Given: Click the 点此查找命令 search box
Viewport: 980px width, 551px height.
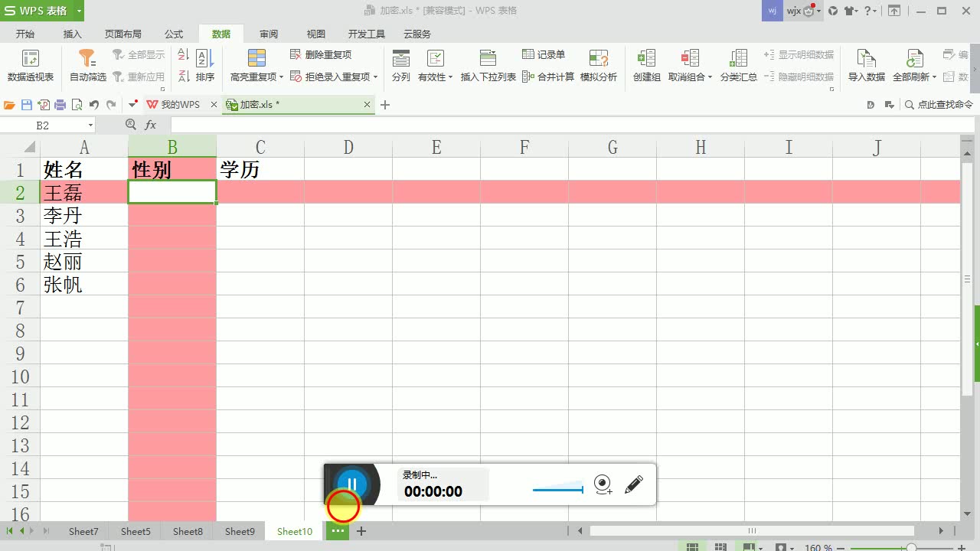Looking at the screenshot, I should pyautogui.click(x=938, y=105).
